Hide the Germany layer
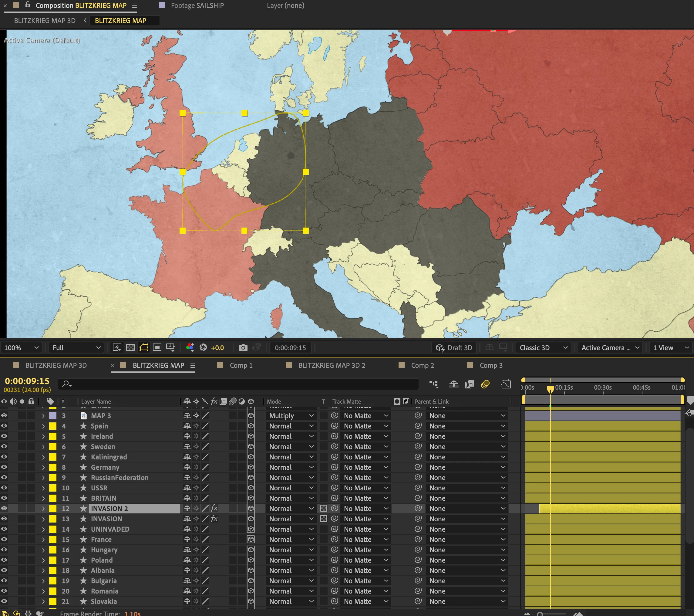The width and height of the screenshot is (694, 616). point(4,467)
